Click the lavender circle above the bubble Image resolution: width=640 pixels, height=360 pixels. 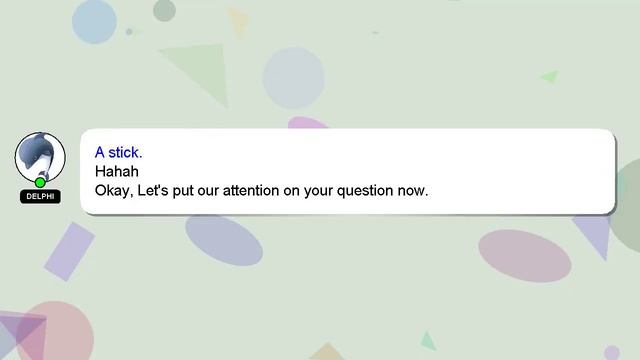point(293,78)
